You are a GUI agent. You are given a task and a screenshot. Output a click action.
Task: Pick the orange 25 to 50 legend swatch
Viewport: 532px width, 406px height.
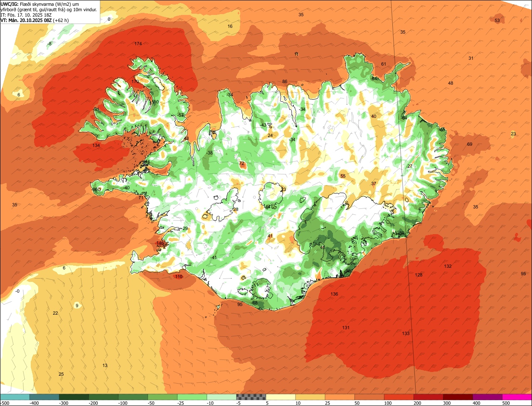340,396
